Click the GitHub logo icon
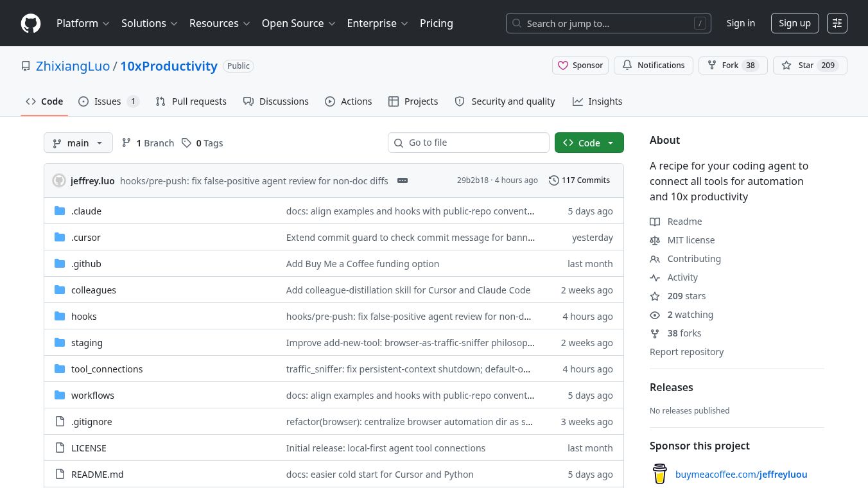The height and width of the screenshot is (488, 868). pos(31,23)
